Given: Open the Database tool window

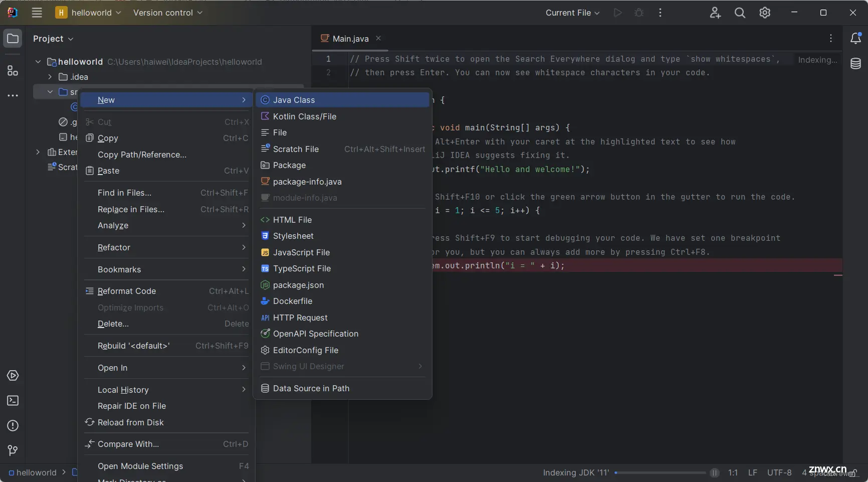Looking at the screenshot, I should (x=856, y=64).
